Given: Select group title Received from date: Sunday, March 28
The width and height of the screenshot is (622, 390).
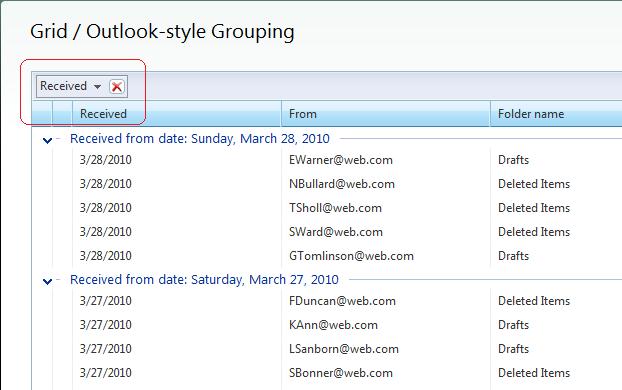Looking at the screenshot, I should tap(200, 139).
